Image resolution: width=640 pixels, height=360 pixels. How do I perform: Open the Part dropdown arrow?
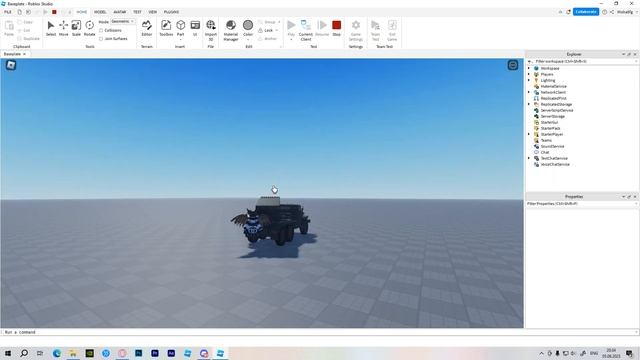click(180, 40)
